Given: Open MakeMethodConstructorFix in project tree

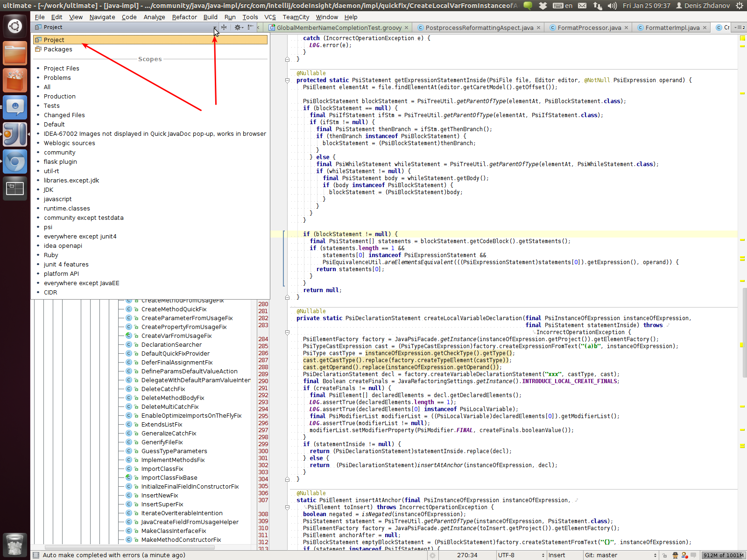Looking at the screenshot, I should pos(181,539).
